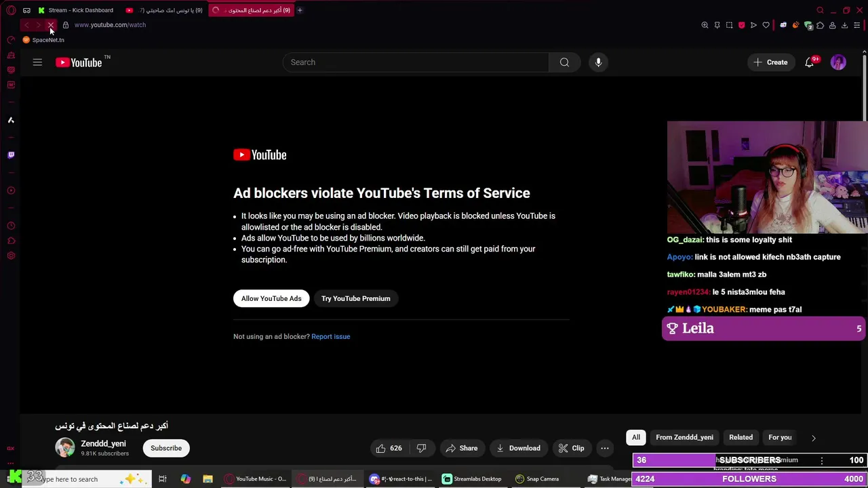Expand filter chips with right chevron
The width and height of the screenshot is (868, 488).
[814, 438]
